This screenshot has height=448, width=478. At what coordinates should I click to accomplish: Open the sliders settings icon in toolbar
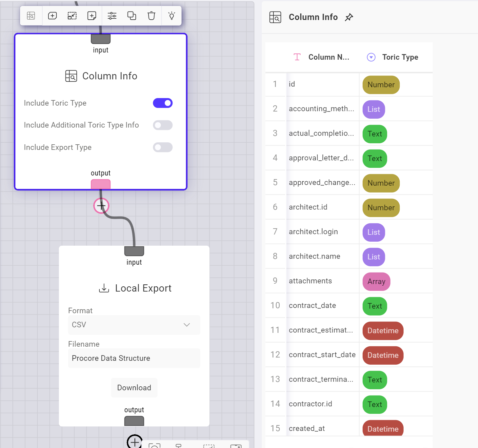(112, 16)
